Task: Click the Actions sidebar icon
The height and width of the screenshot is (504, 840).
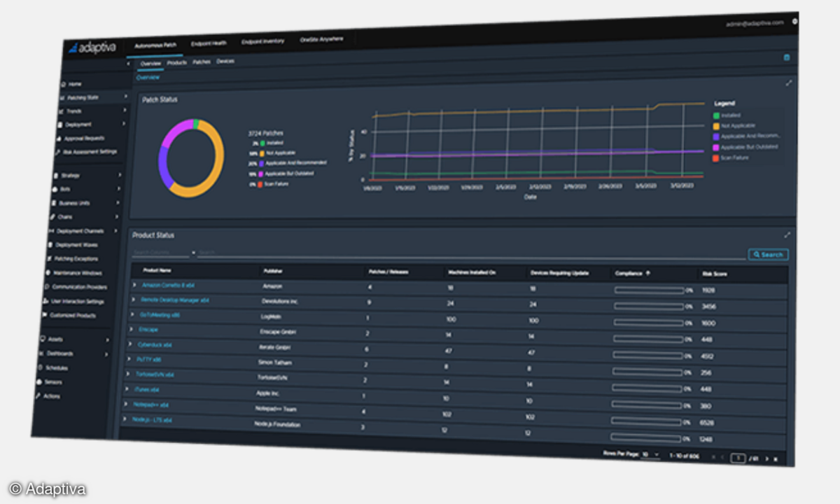Action: pyautogui.click(x=37, y=396)
